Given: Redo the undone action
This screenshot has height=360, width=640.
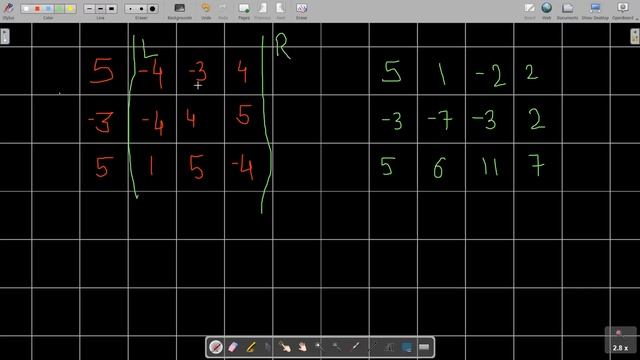Looking at the screenshot, I should 223,10.
